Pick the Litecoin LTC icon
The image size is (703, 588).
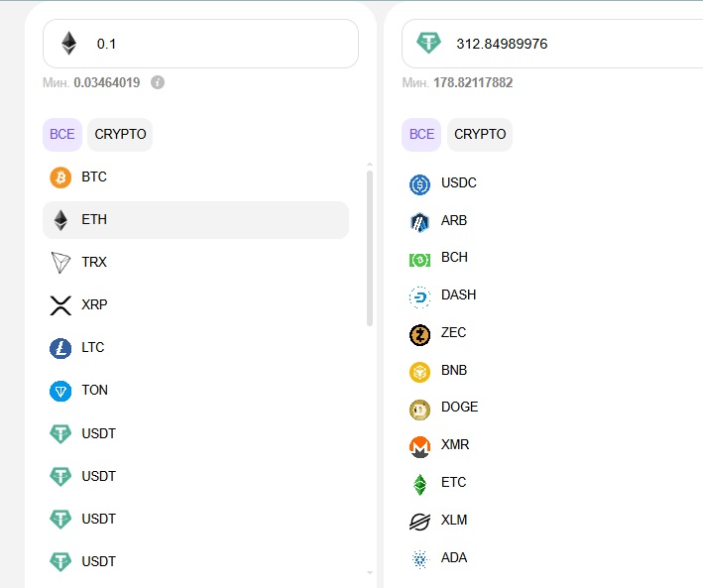click(x=61, y=348)
